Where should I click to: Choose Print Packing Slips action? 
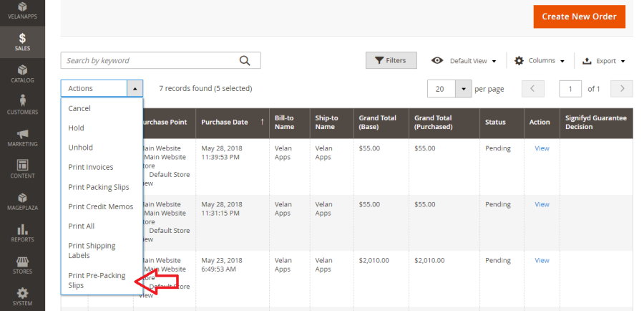click(102, 187)
